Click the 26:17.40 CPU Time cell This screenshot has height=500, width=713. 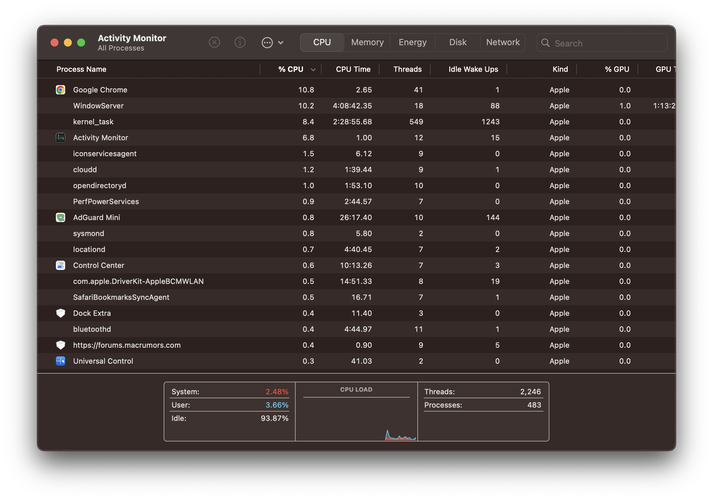(x=356, y=217)
